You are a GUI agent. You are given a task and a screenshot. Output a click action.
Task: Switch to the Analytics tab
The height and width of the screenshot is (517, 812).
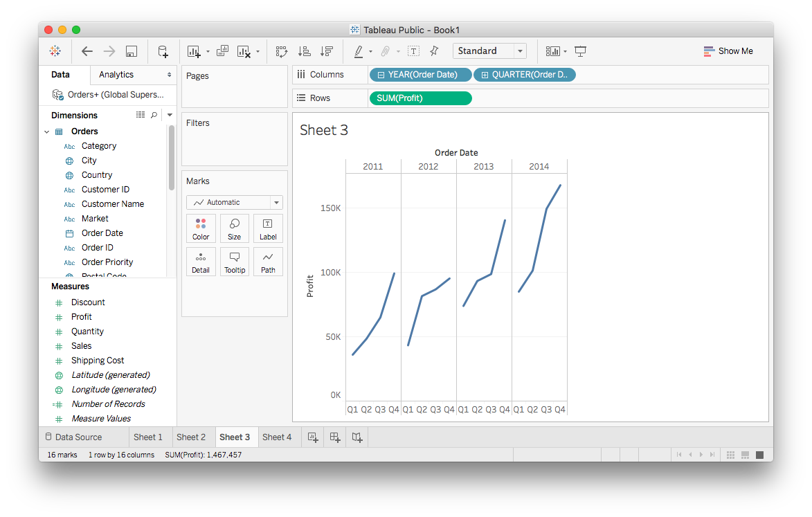click(x=116, y=75)
